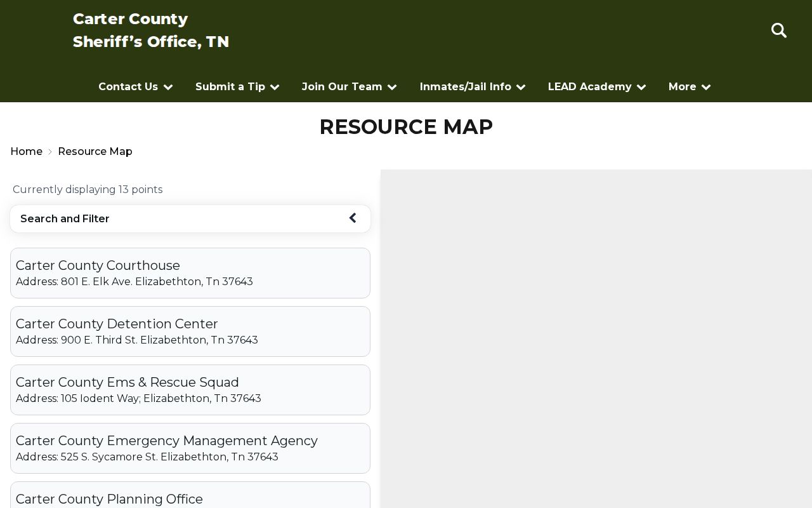Screen dimensions: 812x508
Task: Expand the More menu chevron
Action: (x=706, y=87)
